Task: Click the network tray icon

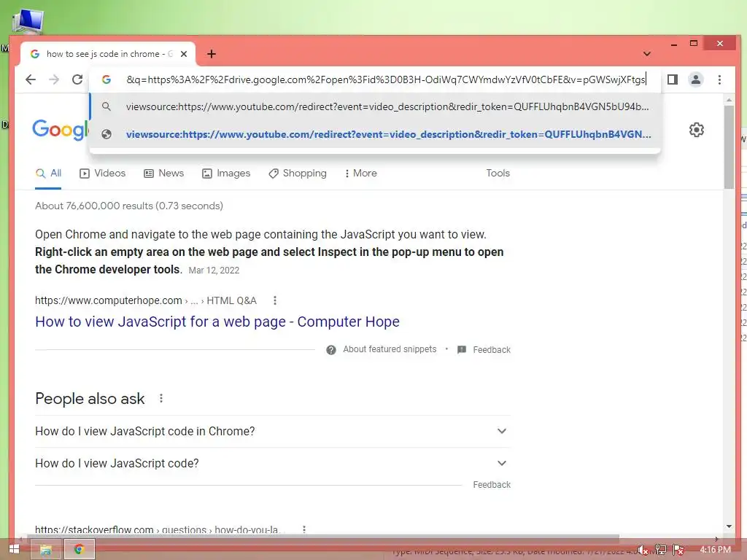Action: [x=660, y=550]
